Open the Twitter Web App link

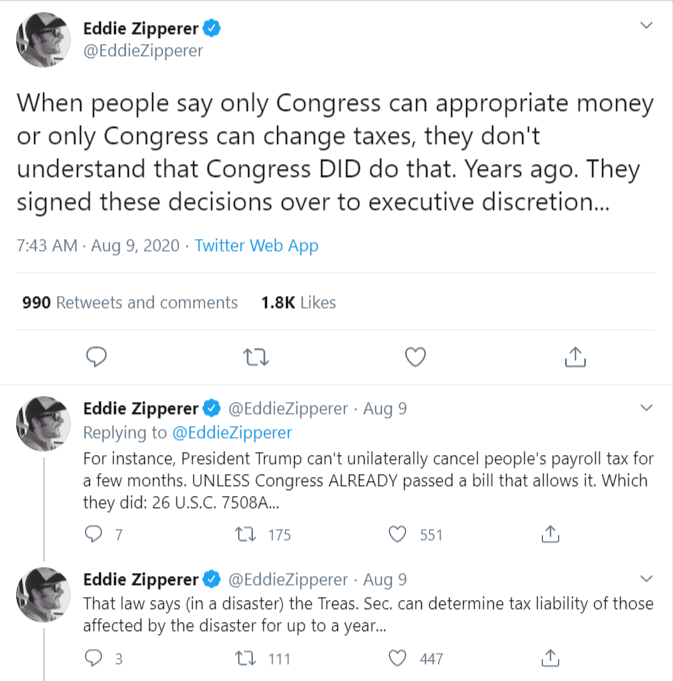click(256, 245)
